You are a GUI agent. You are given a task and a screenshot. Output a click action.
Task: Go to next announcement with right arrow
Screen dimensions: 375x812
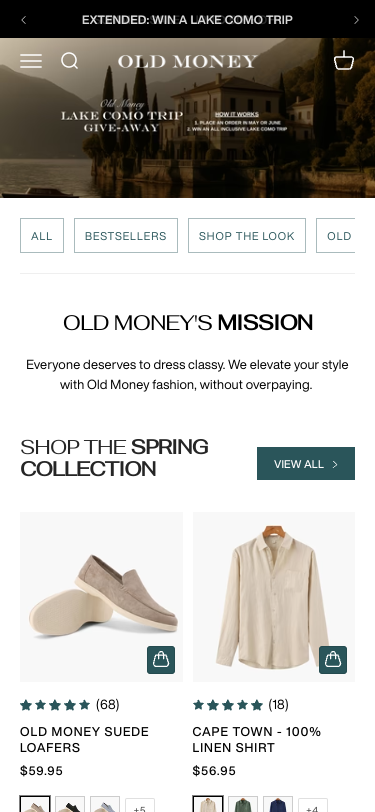[x=356, y=20]
